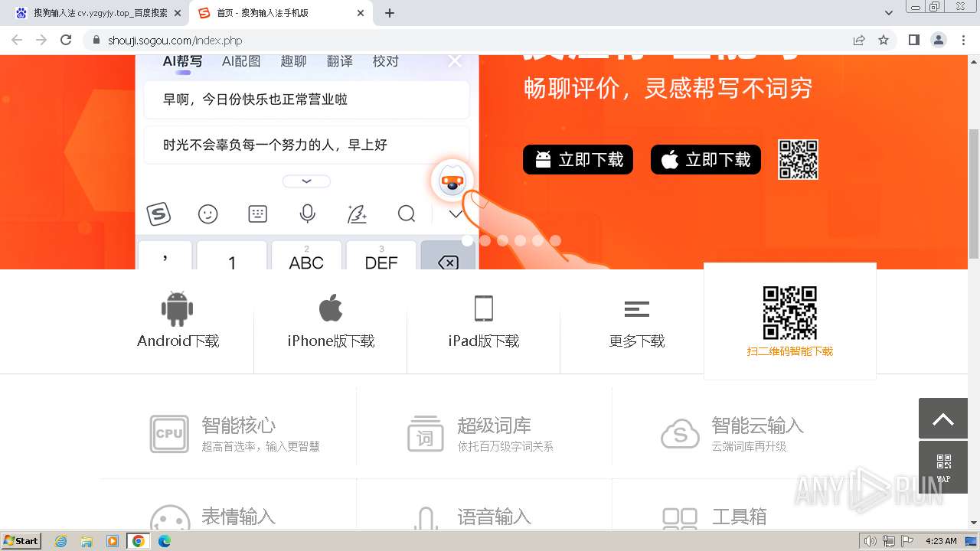Click the page vertical scrollbar thumb

[x=974, y=194]
